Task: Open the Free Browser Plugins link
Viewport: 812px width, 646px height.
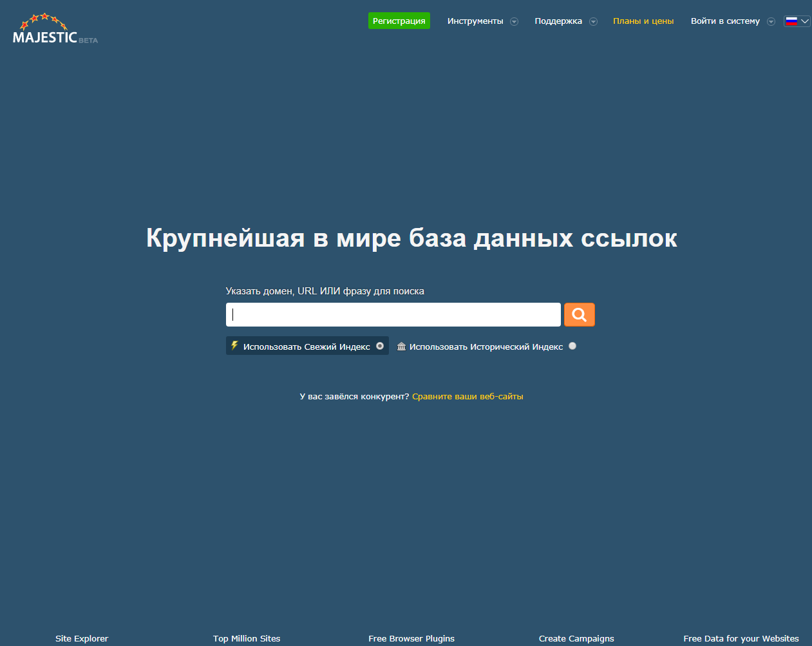Action: (411, 638)
